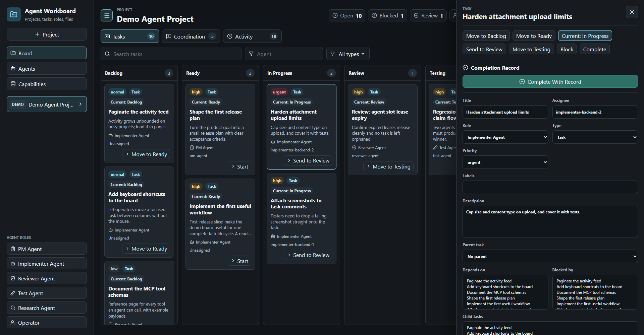Click the Research Agent magnifier icon
Viewport: 644px width, 335px height.
point(13,308)
